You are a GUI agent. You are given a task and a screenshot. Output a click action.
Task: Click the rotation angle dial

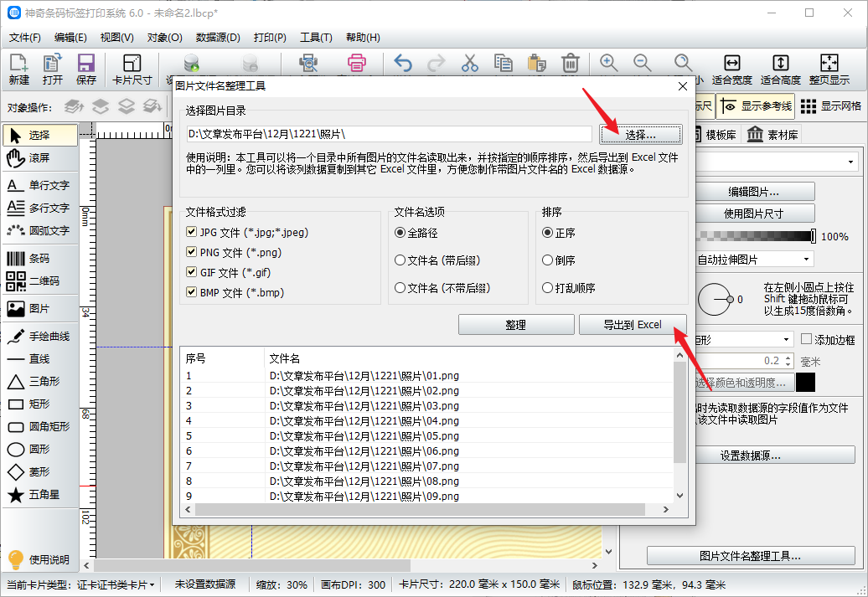(x=714, y=299)
